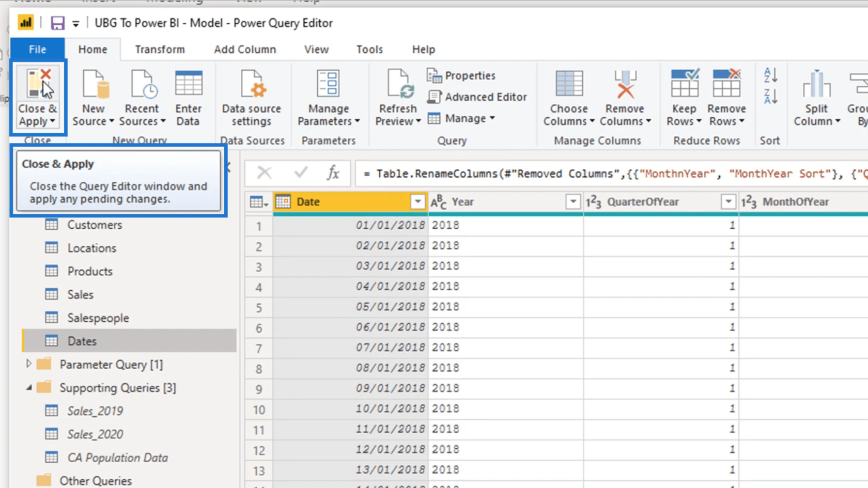Cancel the formula with the X icon

[265, 172]
